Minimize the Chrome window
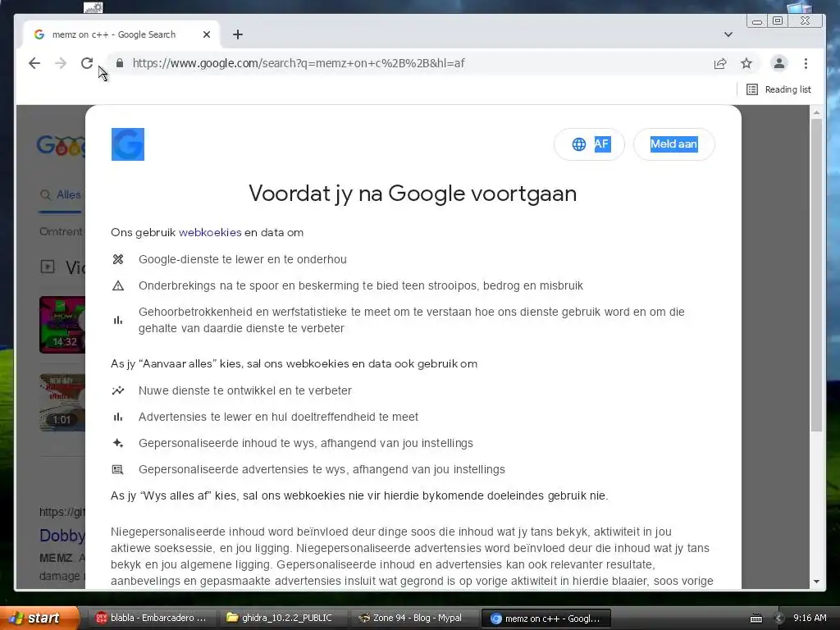Viewport: 840px width, 630px height. click(757, 21)
